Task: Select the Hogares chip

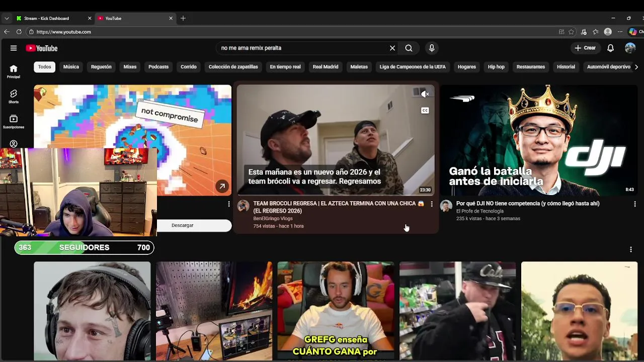Action: 466,67
